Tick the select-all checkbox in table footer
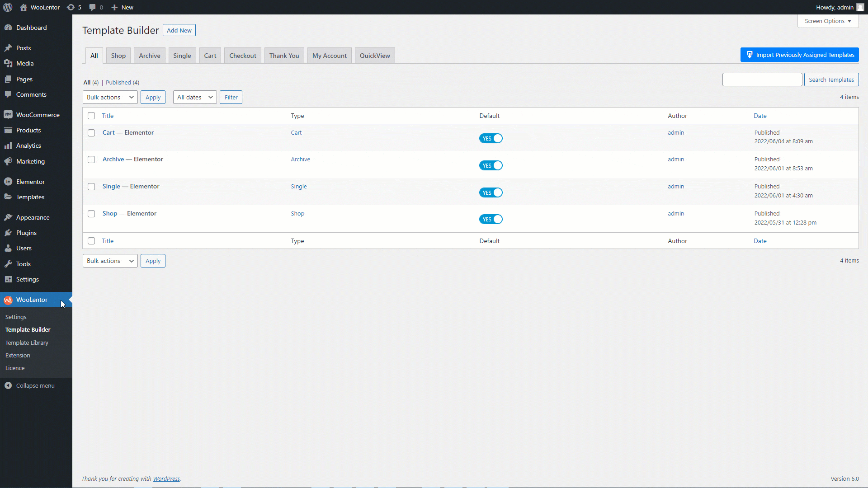The height and width of the screenshot is (488, 868). tap(91, 241)
